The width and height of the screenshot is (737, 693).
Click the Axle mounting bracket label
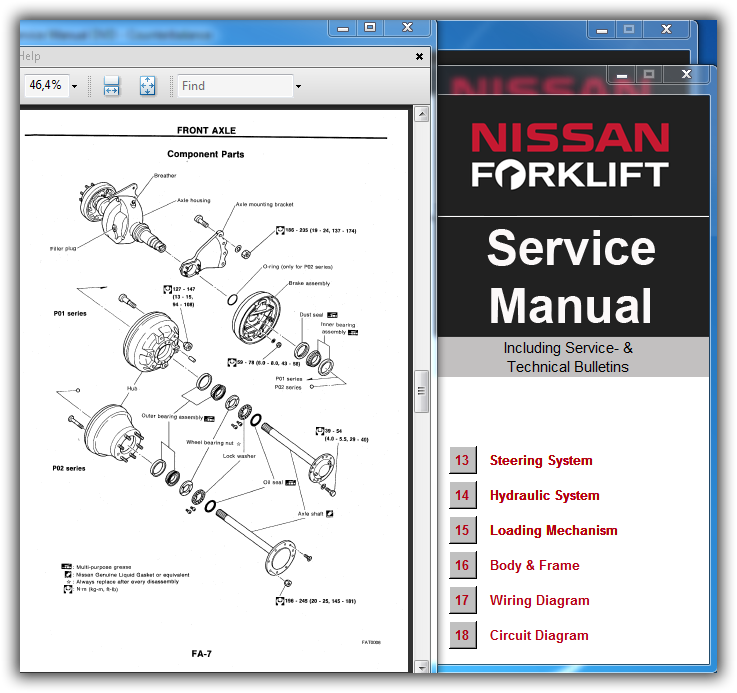point(264,205)
